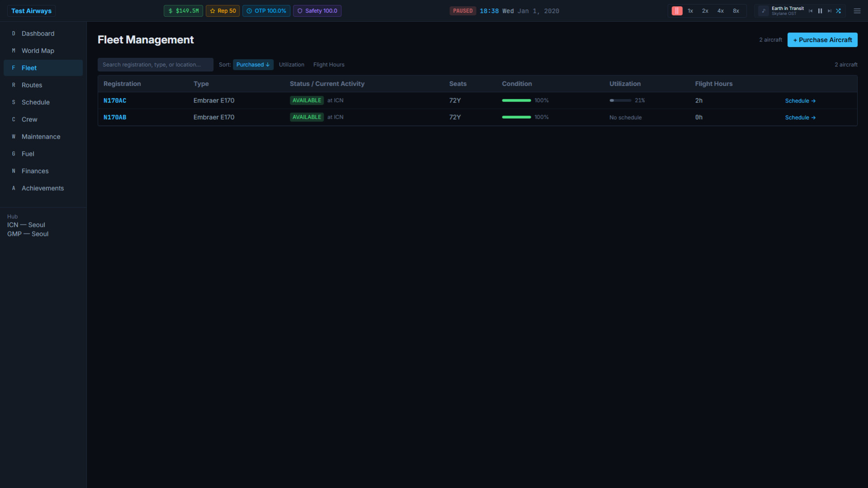Toggle Purchased sort direction
The width and height of the screenshot is (868, 488).
point(253,65)
